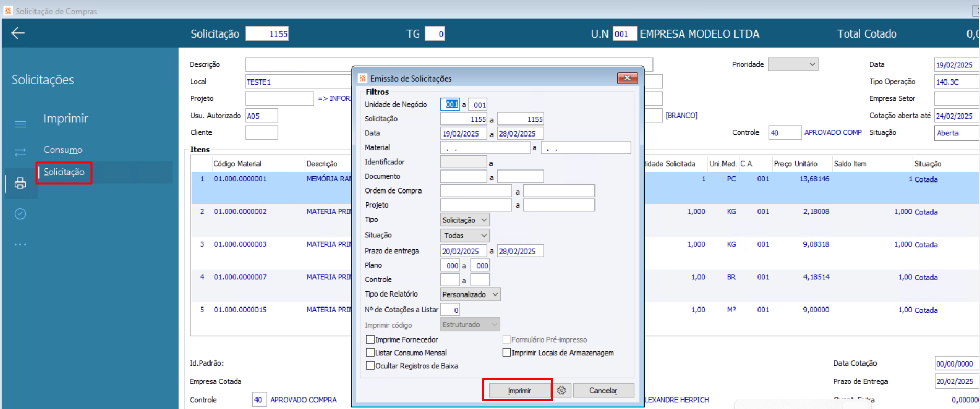Select Solicitação in the Imprimir menu

[x=64, y=172]
